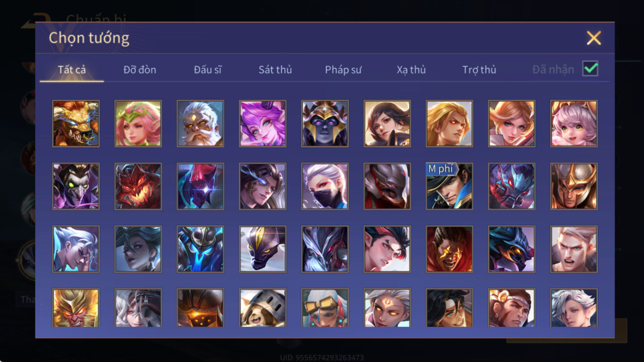Pick the pink-haired girl with green leaf crown

pyautogui.click(x=138, y=123)
